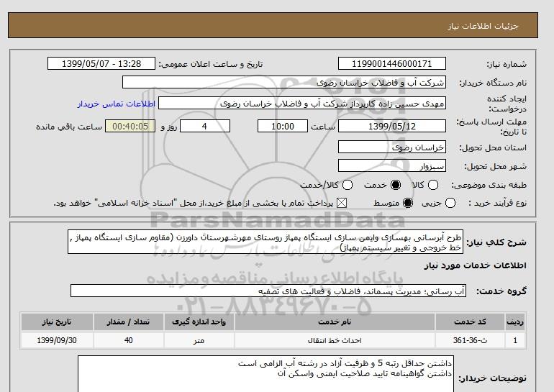Click the response deadline date 1399/05/12

(392, 126)
